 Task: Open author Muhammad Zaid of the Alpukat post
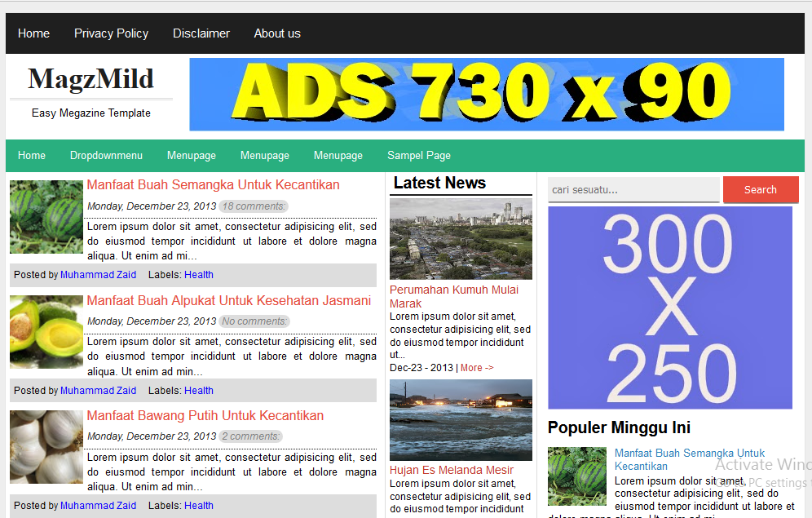tap(98, 391)
